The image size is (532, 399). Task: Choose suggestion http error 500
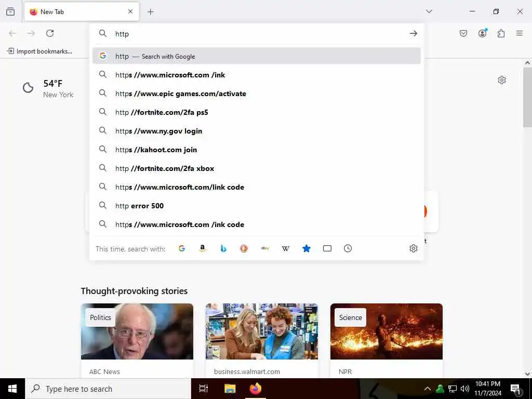click(x=257, y=205)
